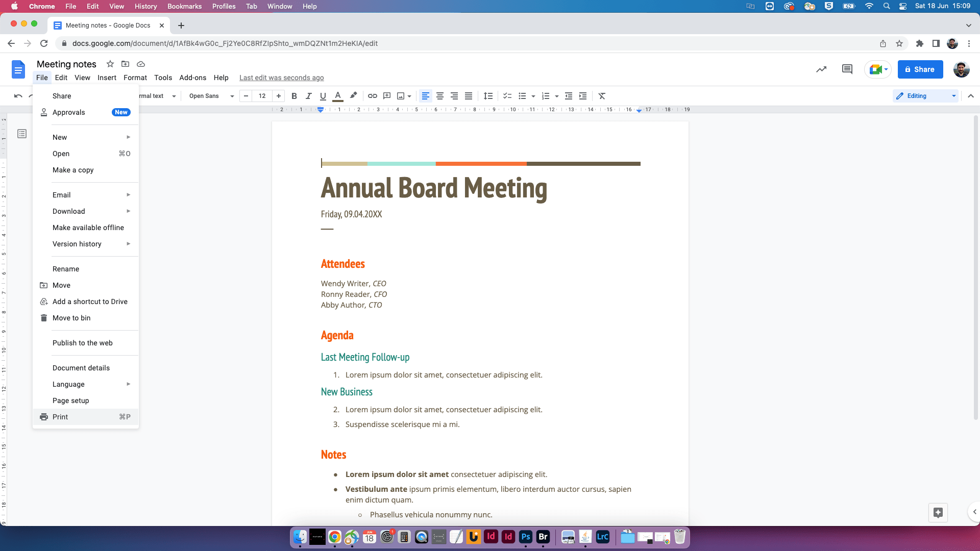Clear formatting with the toolbar icon

602,96
